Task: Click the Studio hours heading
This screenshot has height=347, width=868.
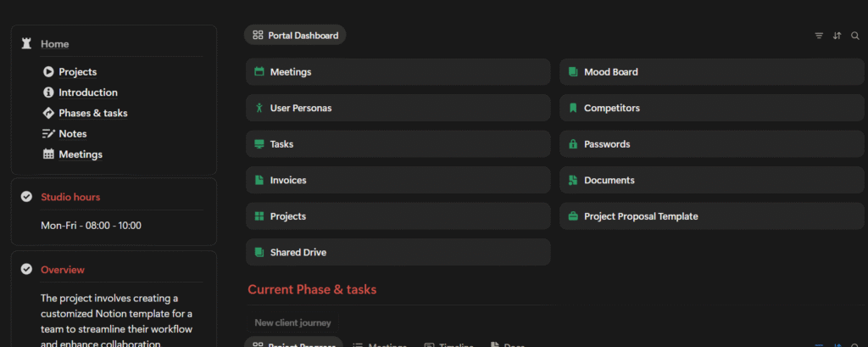Action: point(70,197)
